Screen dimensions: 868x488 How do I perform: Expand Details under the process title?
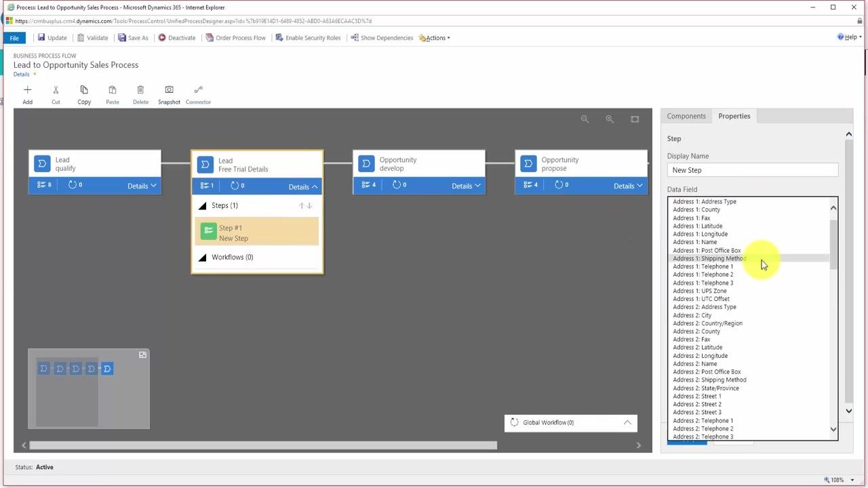(x=24, y=75)
